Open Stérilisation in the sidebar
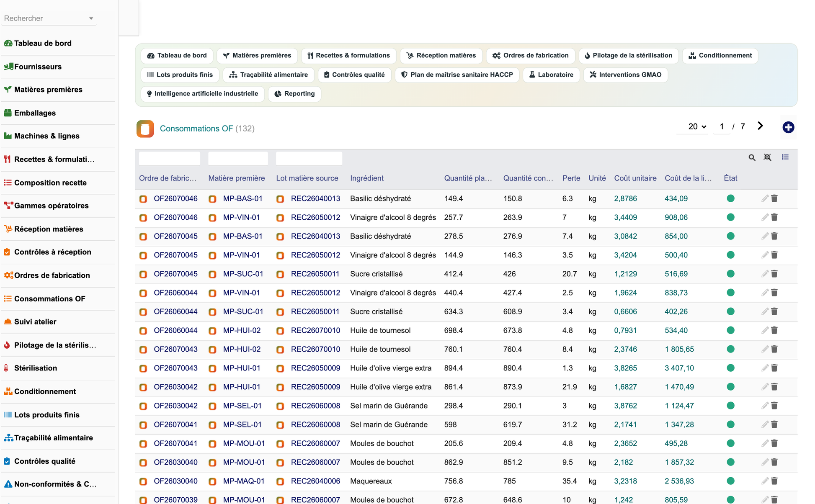Screen dimensions: 815x504 pos(36,368)
